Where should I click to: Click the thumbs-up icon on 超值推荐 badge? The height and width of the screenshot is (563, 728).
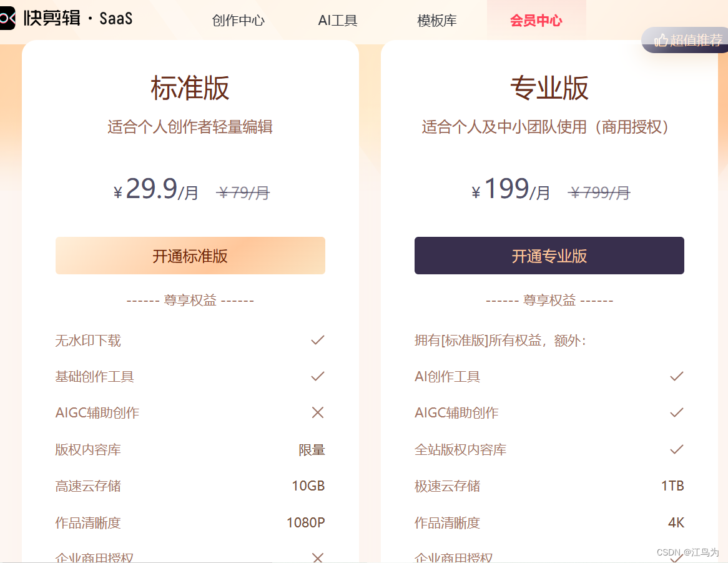click(x=660, y=39)
